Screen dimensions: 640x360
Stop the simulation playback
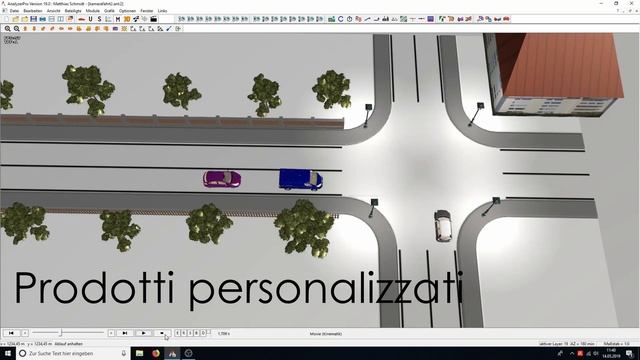click(162, 333)
